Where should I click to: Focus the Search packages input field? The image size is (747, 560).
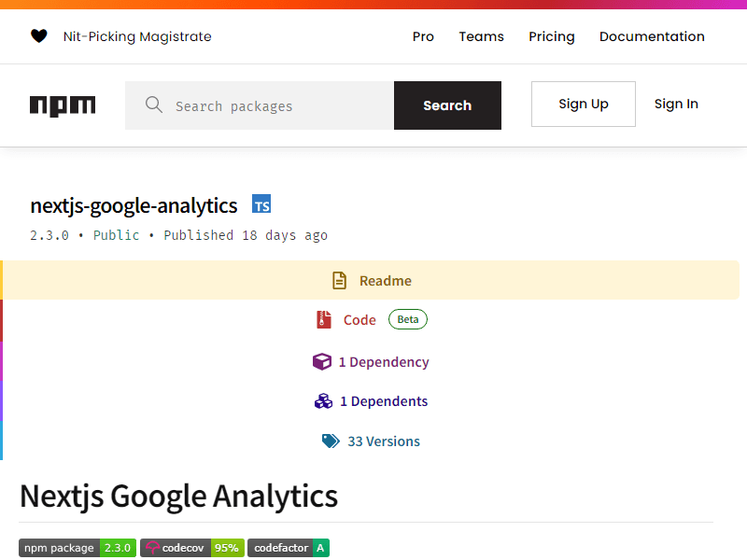pos(260,105)
